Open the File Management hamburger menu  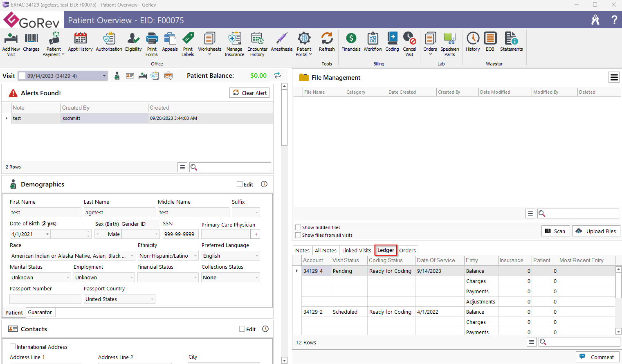point(614,77)
